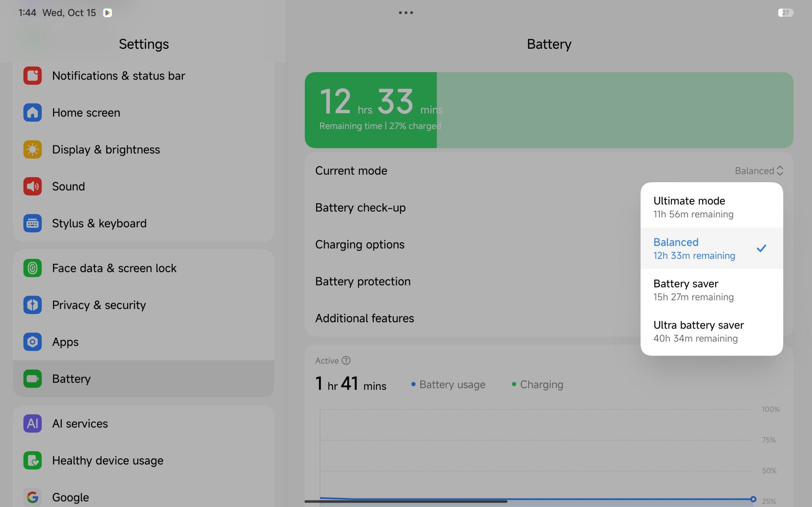Open Charging options

point(360,244)
